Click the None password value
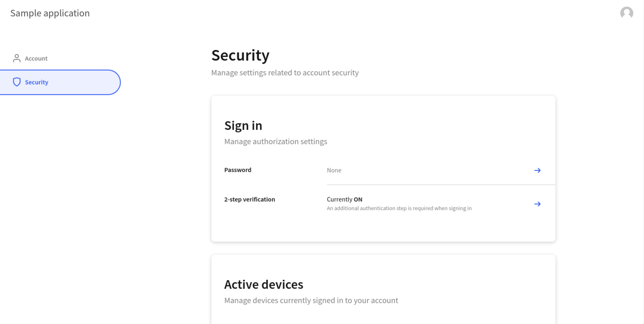The height and width of the screenshot is (324, 644). 334,170
